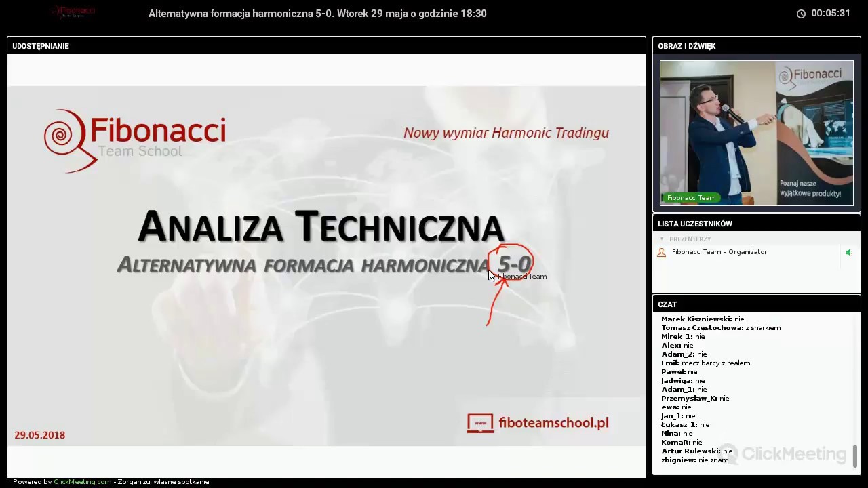The height and width of the screenshot is (488, 868).
Task: Click Nina's chat message
Action: click(677, 434)
